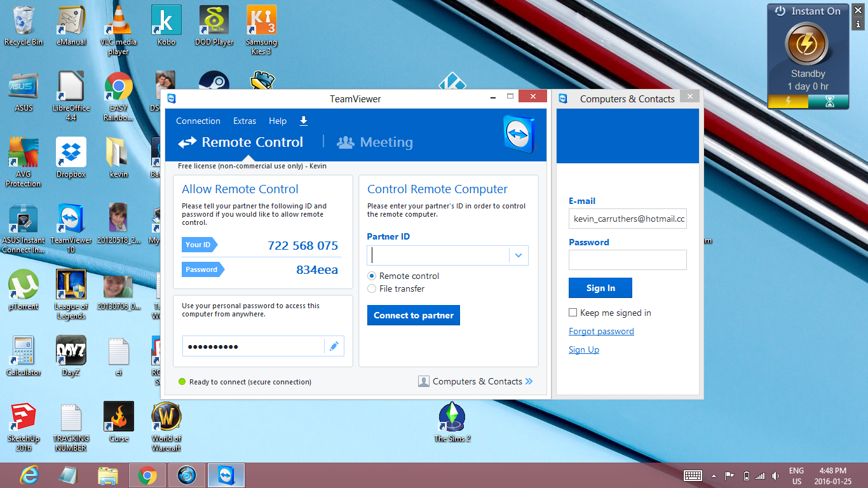Open the Recycle Bin desktop icon

24,25
